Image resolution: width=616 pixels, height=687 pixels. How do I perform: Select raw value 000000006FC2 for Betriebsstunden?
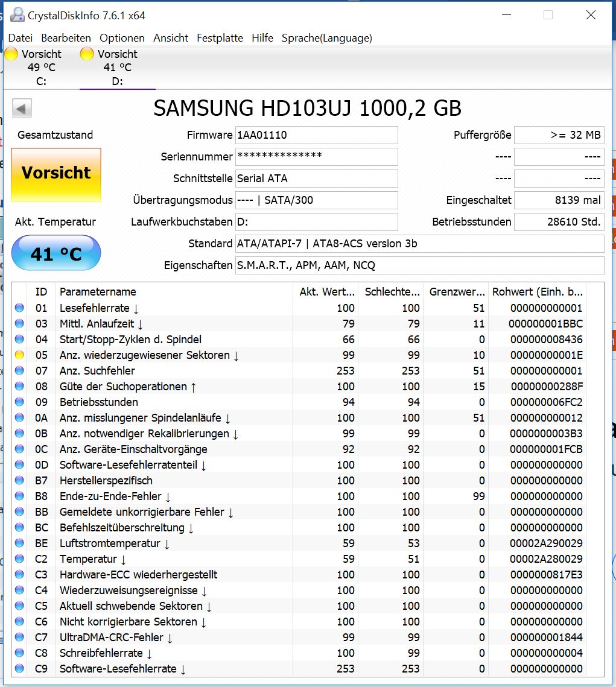547,402
